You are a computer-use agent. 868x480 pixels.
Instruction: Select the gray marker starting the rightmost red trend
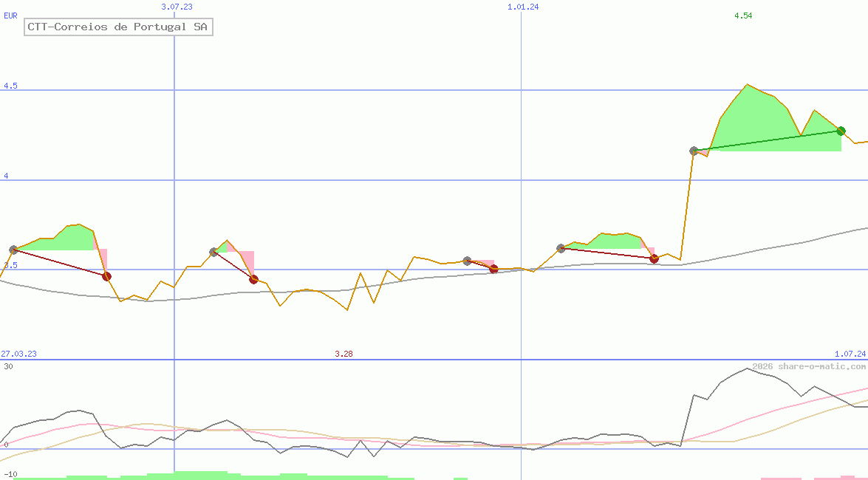tap(561, 248)
